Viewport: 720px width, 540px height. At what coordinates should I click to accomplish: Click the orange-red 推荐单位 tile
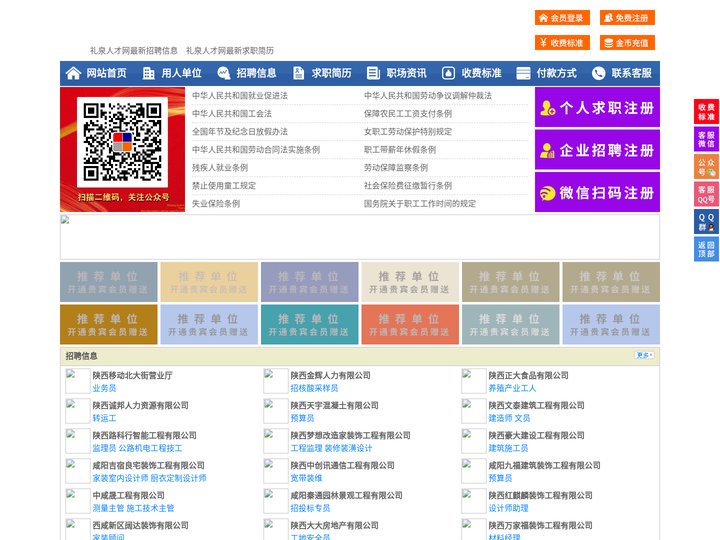410,325
